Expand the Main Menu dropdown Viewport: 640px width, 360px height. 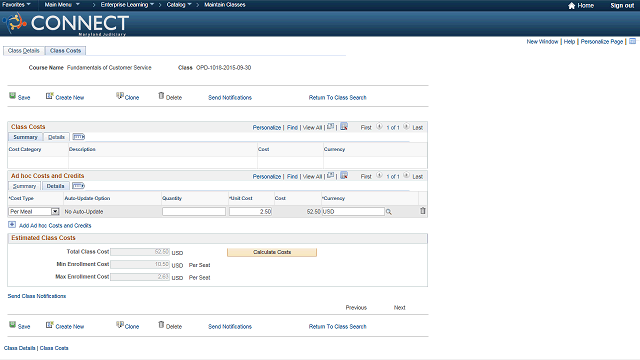[x=62, y=5]
